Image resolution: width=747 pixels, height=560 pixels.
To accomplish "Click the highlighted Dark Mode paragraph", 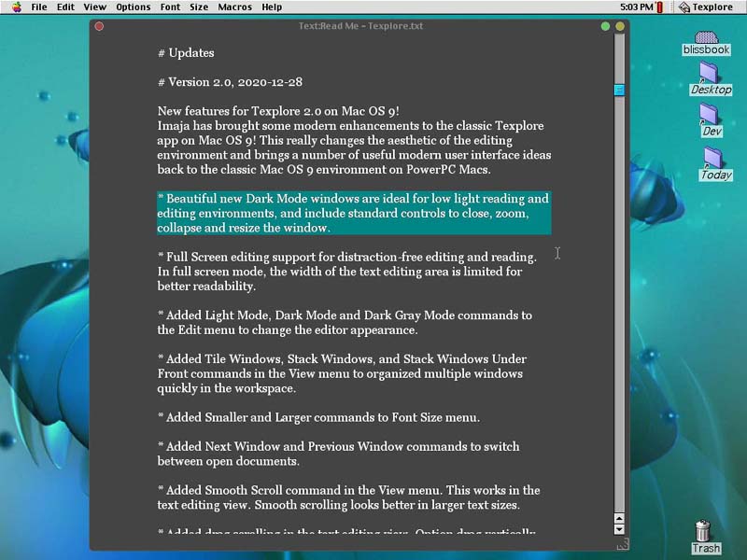I will pyautogui.click(x=354, y=213).
